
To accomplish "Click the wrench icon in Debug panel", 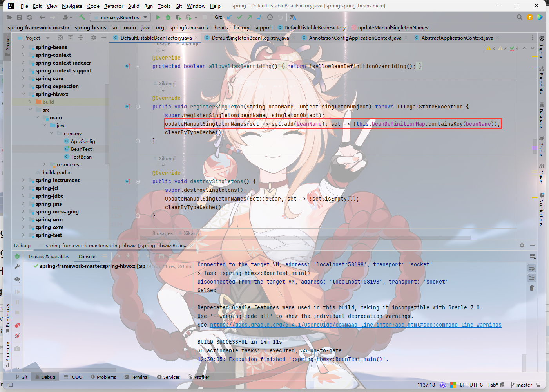I will pyautogui.click(x=17, y=266).
